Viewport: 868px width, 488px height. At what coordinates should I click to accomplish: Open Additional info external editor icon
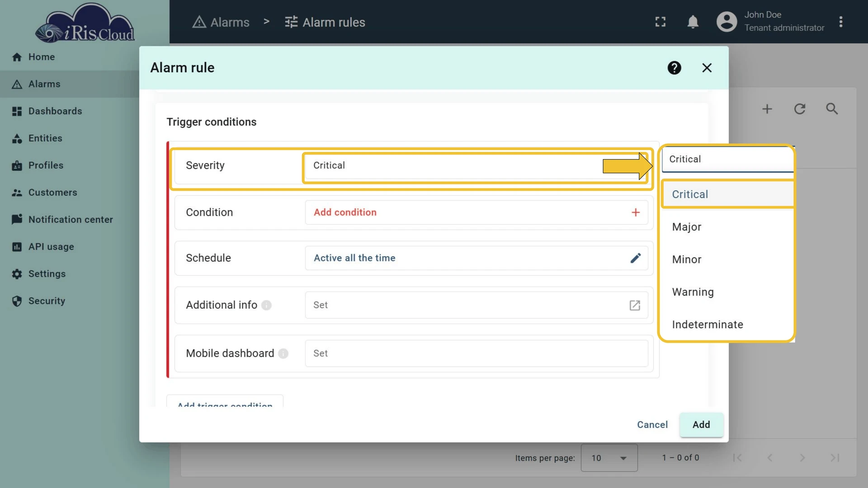[x=635, y=305]
